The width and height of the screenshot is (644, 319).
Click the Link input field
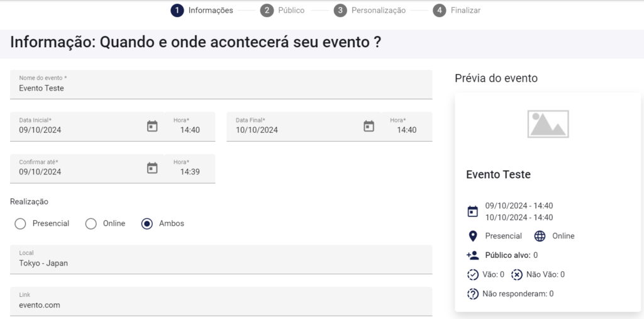(221, 305)
